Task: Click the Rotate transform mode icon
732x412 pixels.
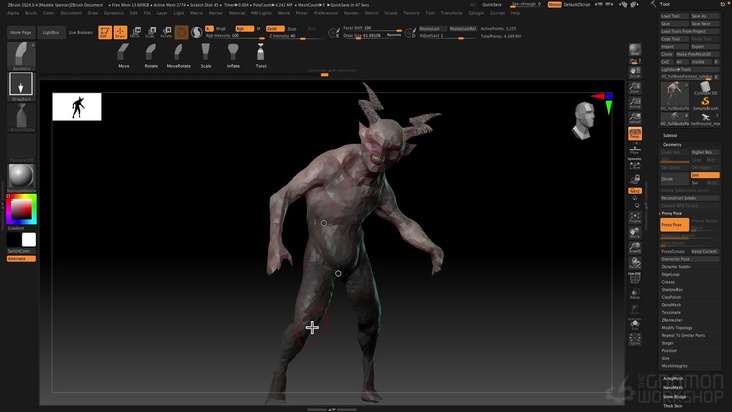Action: pyautogui.click(x=166, y=32)
